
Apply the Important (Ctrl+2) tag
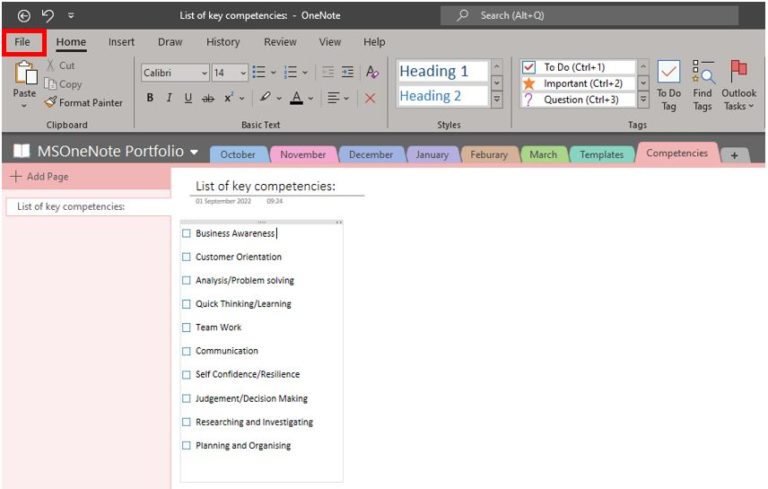tap(578, 83)
